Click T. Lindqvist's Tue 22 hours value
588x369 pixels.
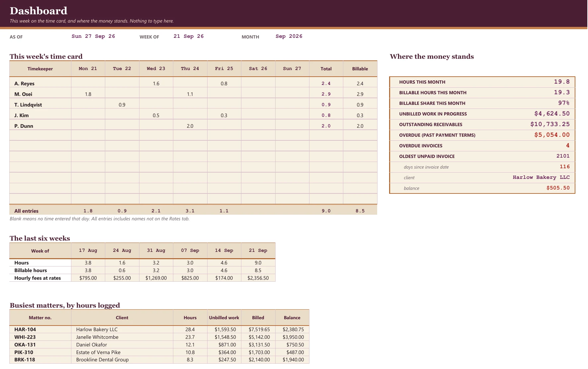[122, 105]
